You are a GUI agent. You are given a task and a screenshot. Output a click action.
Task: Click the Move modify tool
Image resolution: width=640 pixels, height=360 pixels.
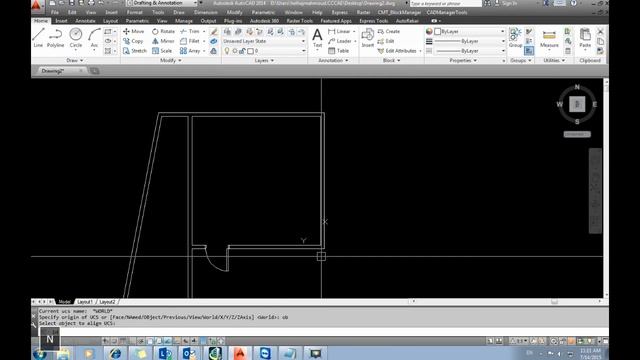point(134,31)
